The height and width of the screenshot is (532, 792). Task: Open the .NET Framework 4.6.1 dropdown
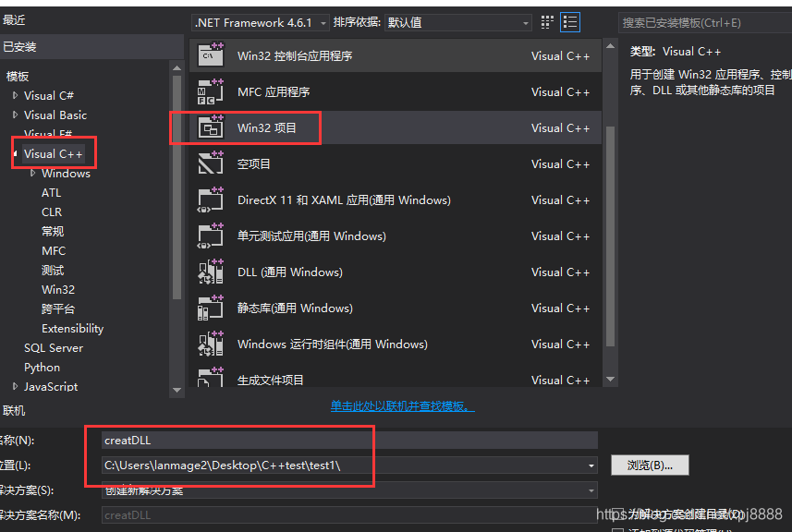click(x=261, y=23)
